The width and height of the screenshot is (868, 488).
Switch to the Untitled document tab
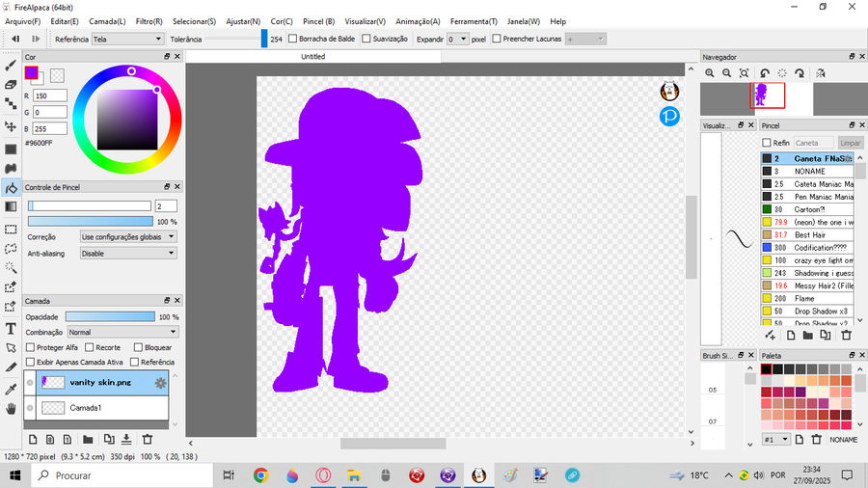[x=313, y=57]
